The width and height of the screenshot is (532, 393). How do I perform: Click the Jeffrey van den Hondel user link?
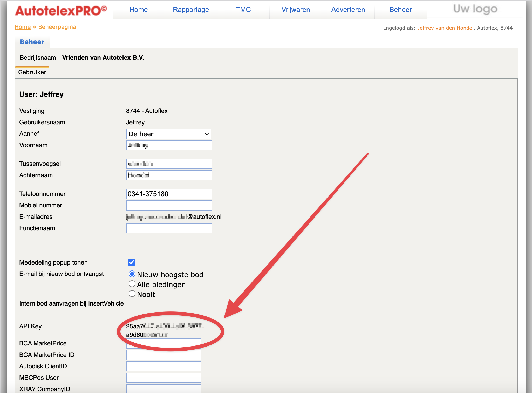(x=445, y=28)
